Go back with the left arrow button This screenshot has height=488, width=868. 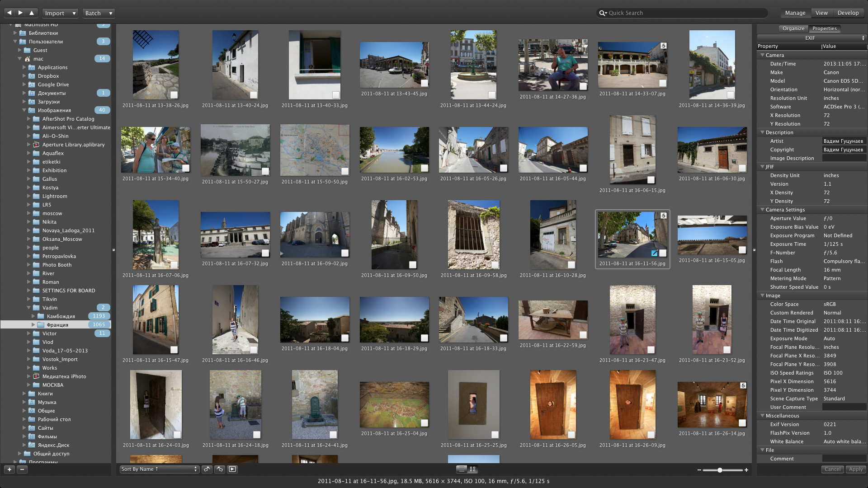(x=9, y=13)
